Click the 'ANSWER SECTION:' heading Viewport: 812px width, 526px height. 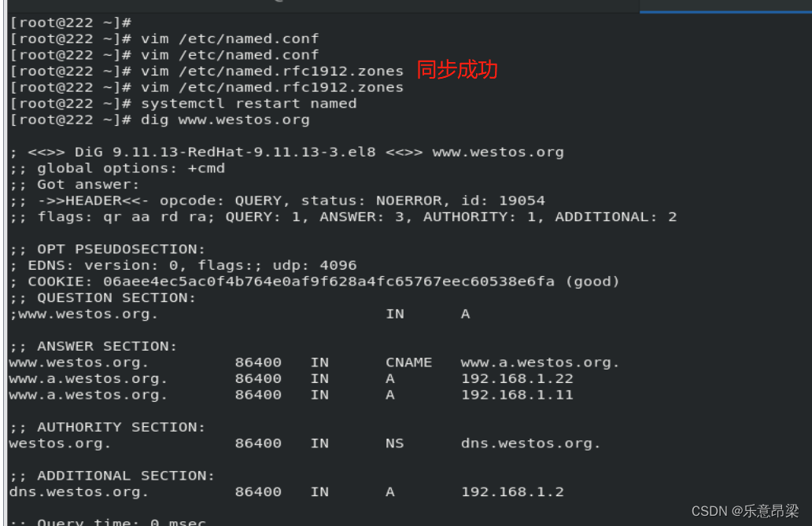[94, 347]
